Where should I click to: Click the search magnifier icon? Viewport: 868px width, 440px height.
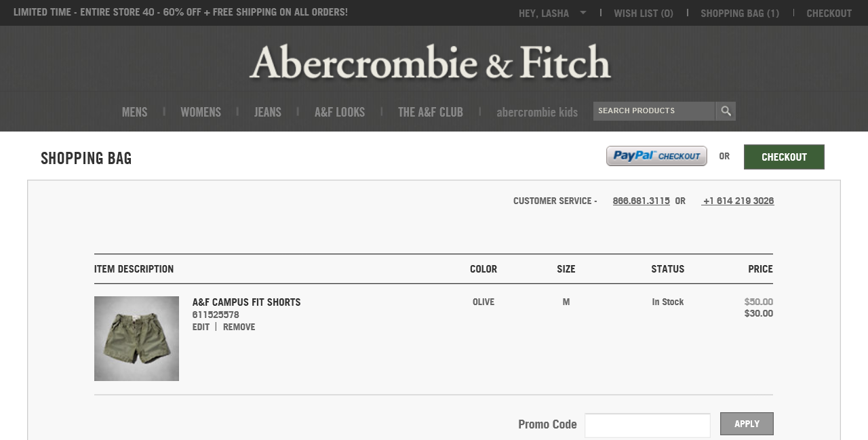726,111
